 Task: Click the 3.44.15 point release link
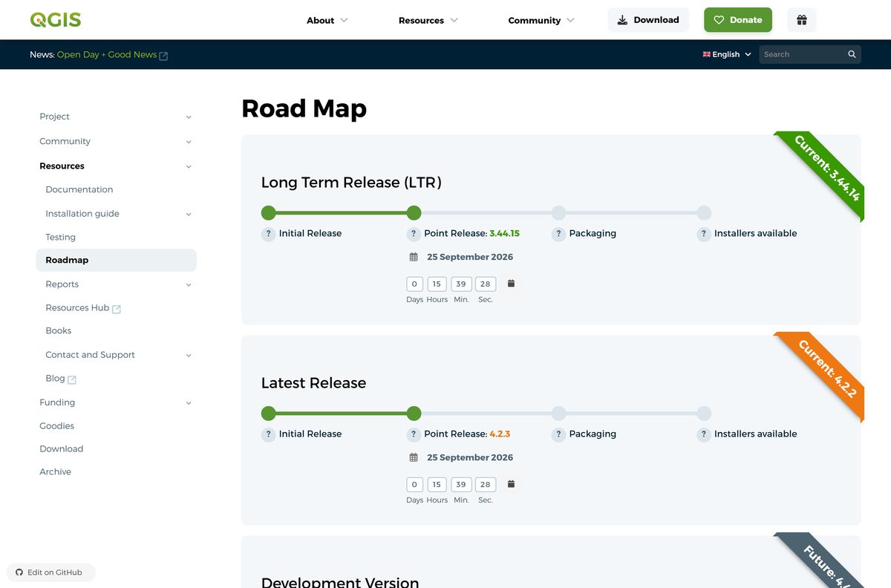[x=505, y=234]
